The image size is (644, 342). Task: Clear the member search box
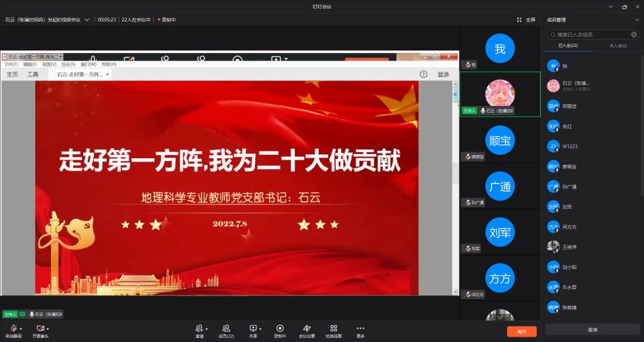633,34
